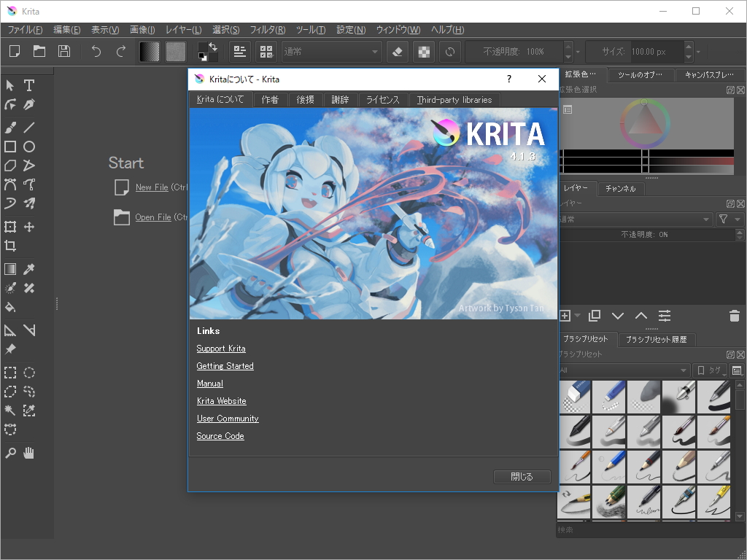Select the Zoom tool at toolbox bottom
Screen dimensions: 747x560
(10, 453)
